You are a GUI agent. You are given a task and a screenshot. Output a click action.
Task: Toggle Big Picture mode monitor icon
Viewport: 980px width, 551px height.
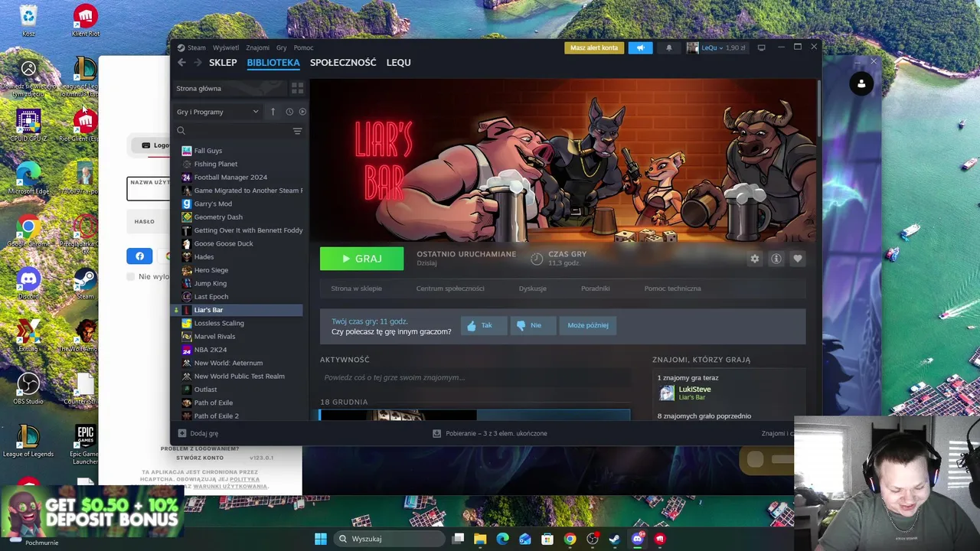click(761, 47)
